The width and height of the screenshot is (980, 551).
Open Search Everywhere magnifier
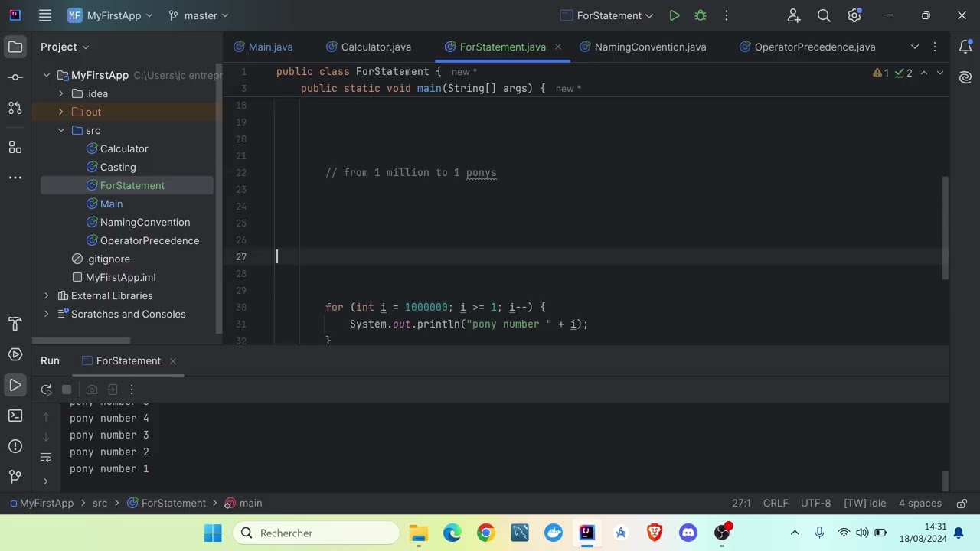(824, 15)
